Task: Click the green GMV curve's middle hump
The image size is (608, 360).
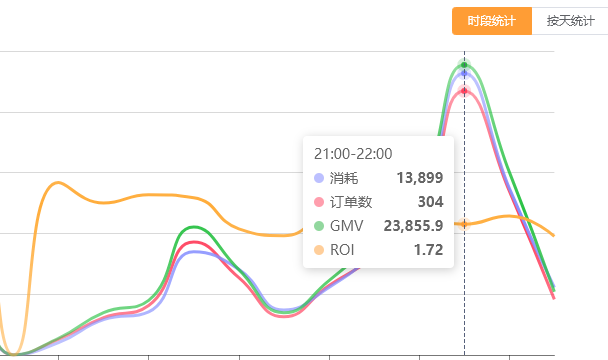Action: pos(194,227)
